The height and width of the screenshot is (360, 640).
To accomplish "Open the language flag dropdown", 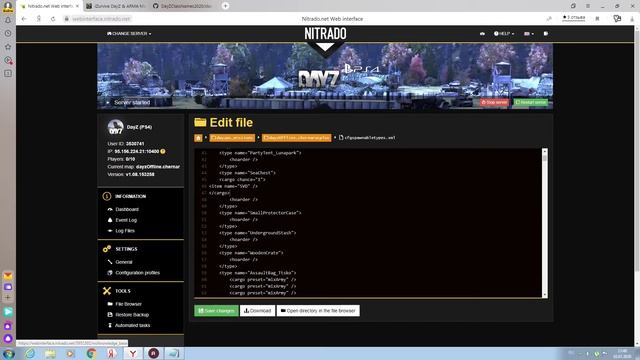I will coord(529,33).
